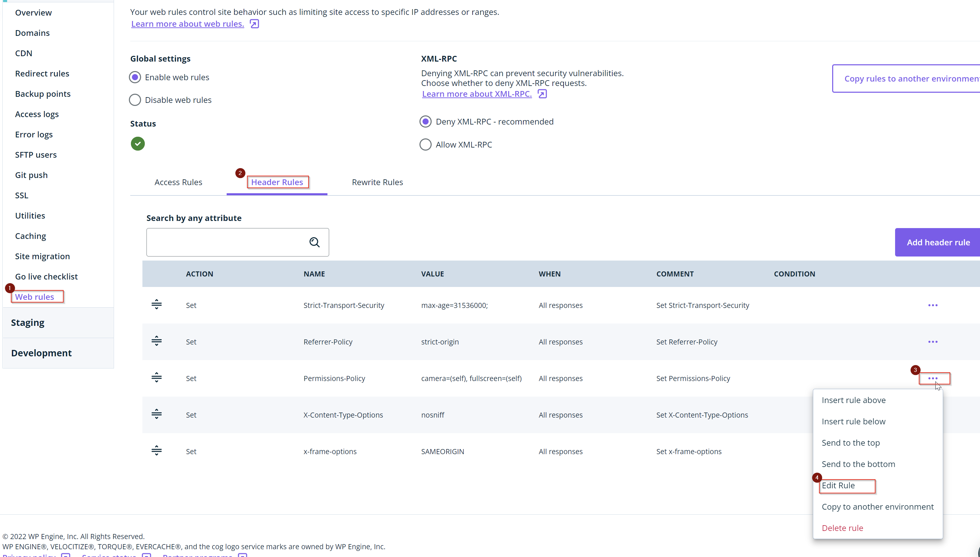Select Disable web rules radio button

[135, 100]
